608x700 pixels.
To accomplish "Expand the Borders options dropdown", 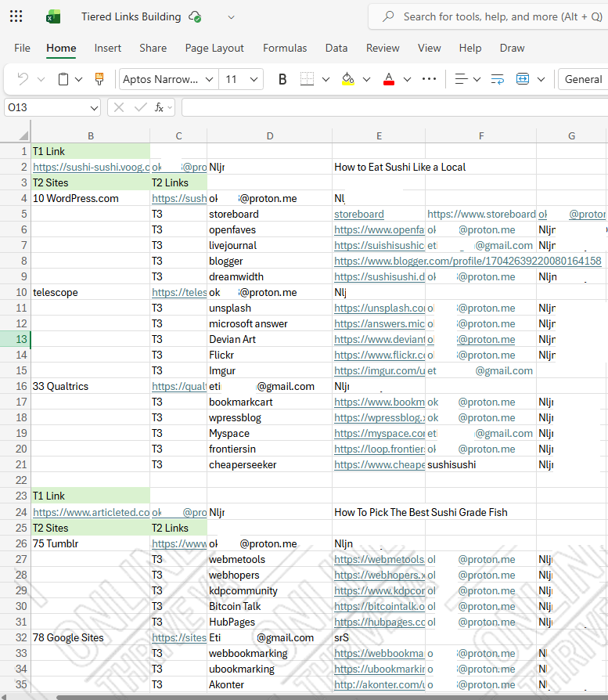I will pyautogui.click(x=326, y=79).
